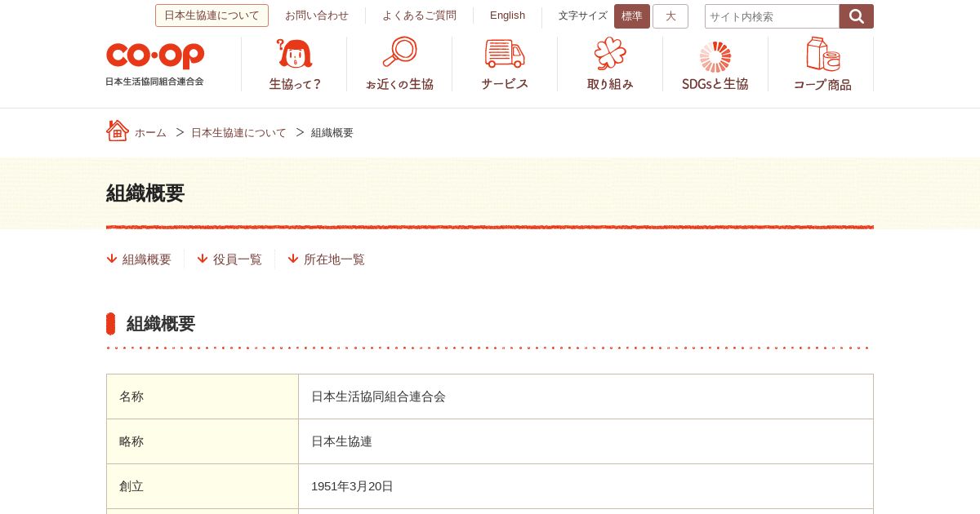Screen dimensions: 980x514
Task: Switch to English site
Action: (x=507, y=16)
